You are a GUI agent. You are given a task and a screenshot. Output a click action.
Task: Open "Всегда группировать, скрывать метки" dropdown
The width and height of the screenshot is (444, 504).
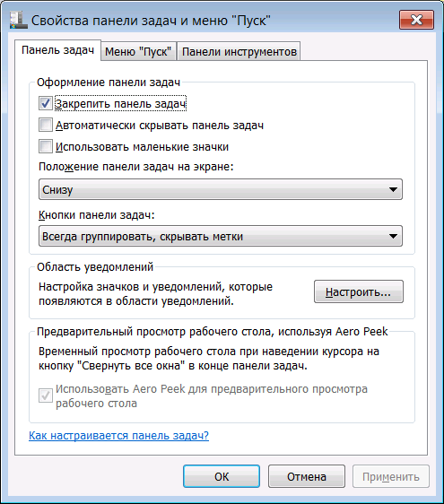point(221,236)
